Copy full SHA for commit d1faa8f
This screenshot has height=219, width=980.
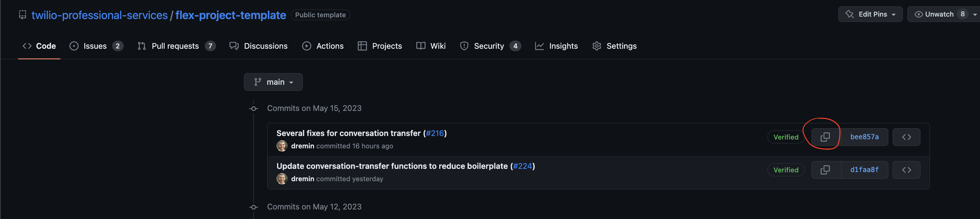826,170
